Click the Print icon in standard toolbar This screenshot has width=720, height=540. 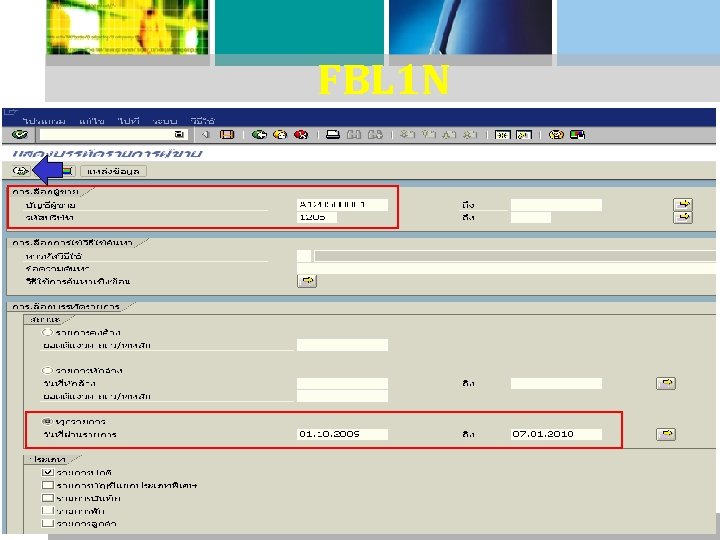pos(332,135)
